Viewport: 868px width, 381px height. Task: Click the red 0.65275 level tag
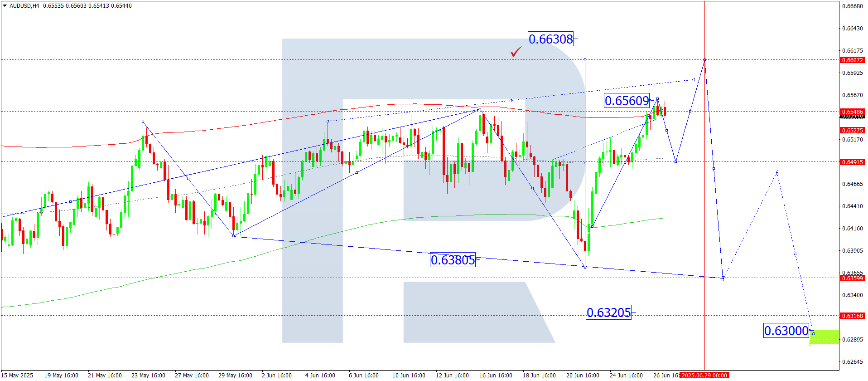[x=852, y=130]
